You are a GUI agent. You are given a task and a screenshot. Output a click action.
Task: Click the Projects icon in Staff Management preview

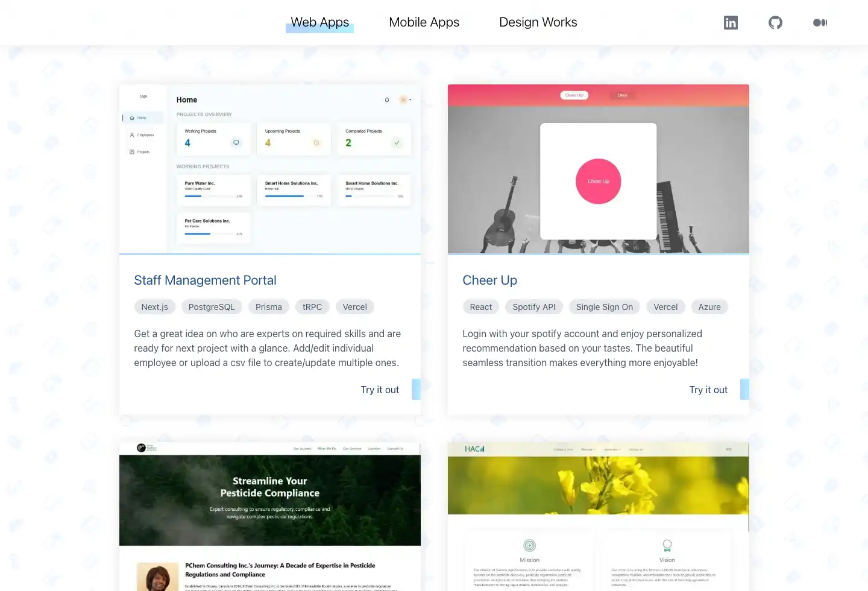pyautogui.click(x=131, y=152)
